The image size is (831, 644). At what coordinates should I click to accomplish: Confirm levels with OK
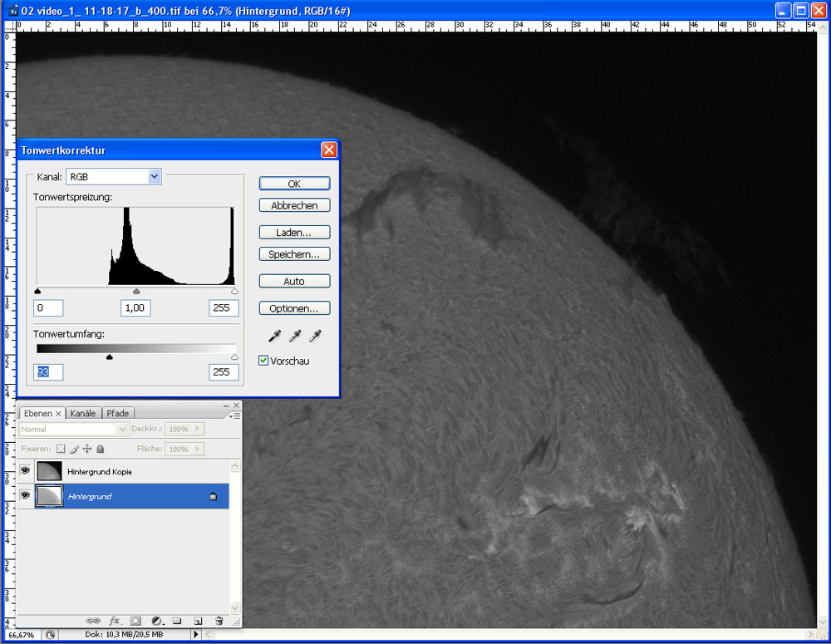click(295, 184)
